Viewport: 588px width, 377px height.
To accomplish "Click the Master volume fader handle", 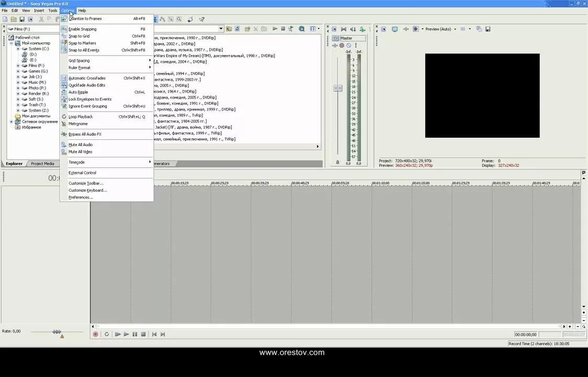I will [338, 88].
